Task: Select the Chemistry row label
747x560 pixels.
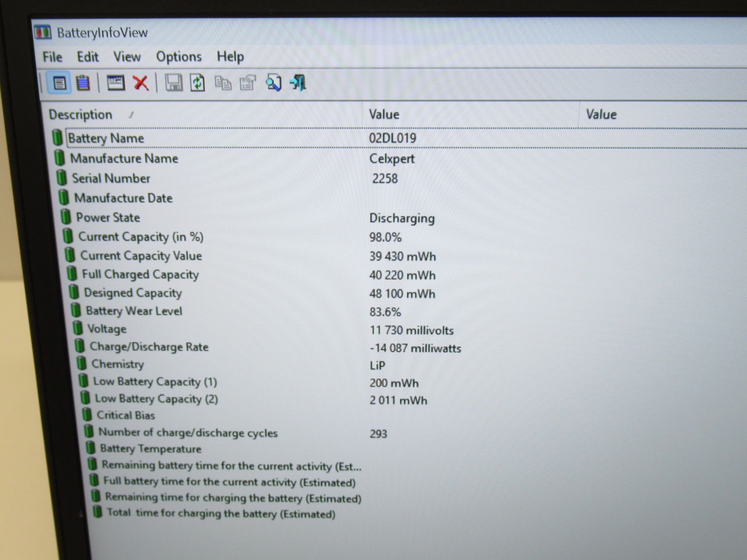Action: (x=117, y=364)
